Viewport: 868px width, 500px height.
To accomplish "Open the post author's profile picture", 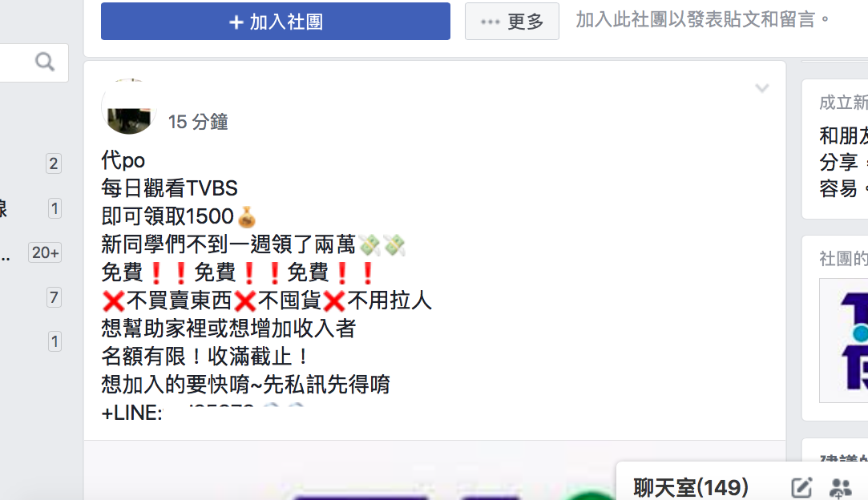I will 128,107.
